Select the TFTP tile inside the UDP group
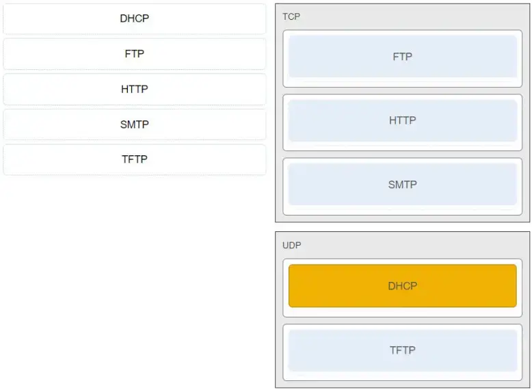The image size is (532, 392). coord(402,350)
